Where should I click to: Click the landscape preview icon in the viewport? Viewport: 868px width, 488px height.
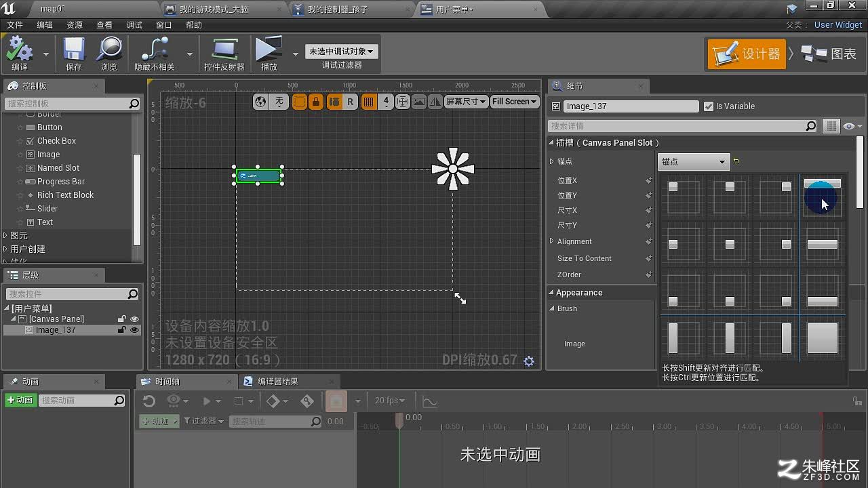(x=419, y=102)
